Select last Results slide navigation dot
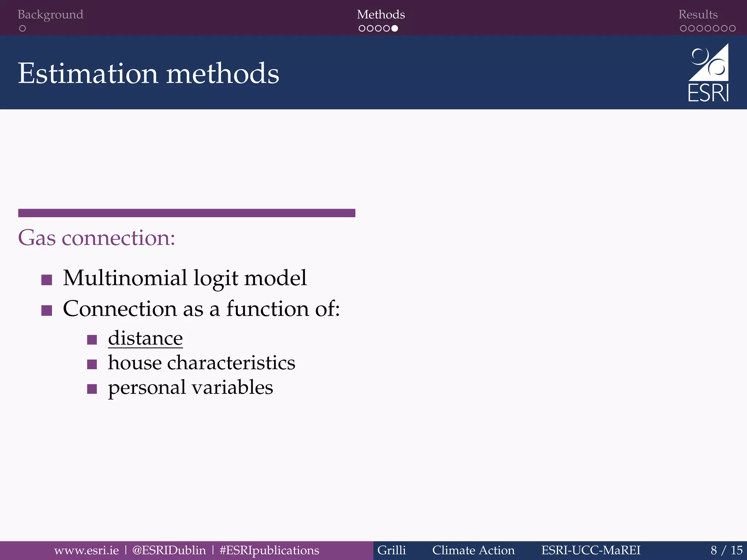 732,28
